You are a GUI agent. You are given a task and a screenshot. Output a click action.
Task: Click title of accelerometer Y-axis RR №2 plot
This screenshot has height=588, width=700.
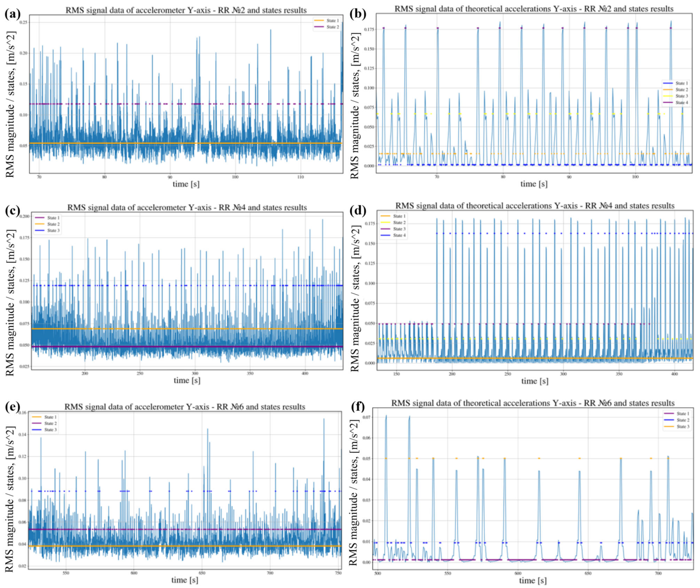(x=186, y=10)
